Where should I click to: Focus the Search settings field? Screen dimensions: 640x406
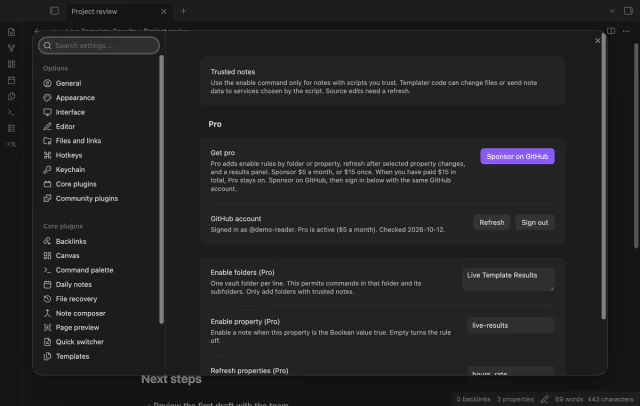(x=99, y=45)
